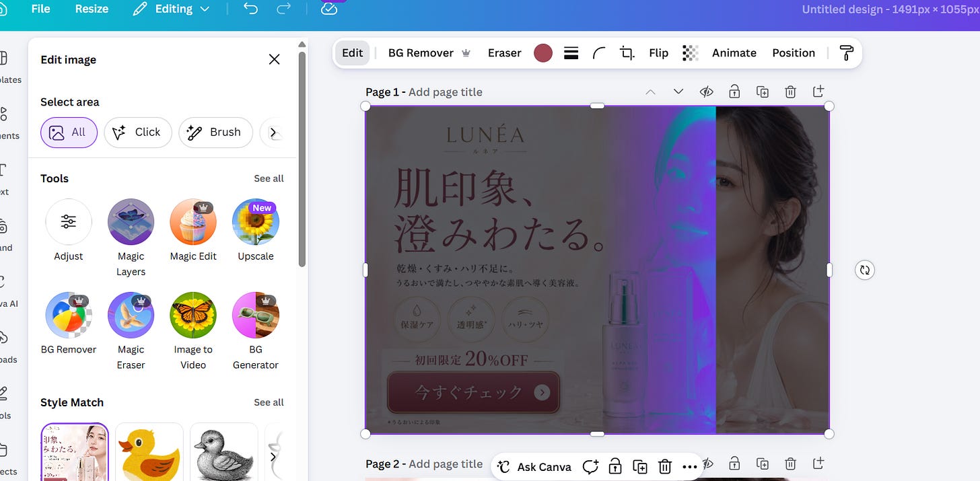
Task: See all Tools link
Action: click(269, 178)
